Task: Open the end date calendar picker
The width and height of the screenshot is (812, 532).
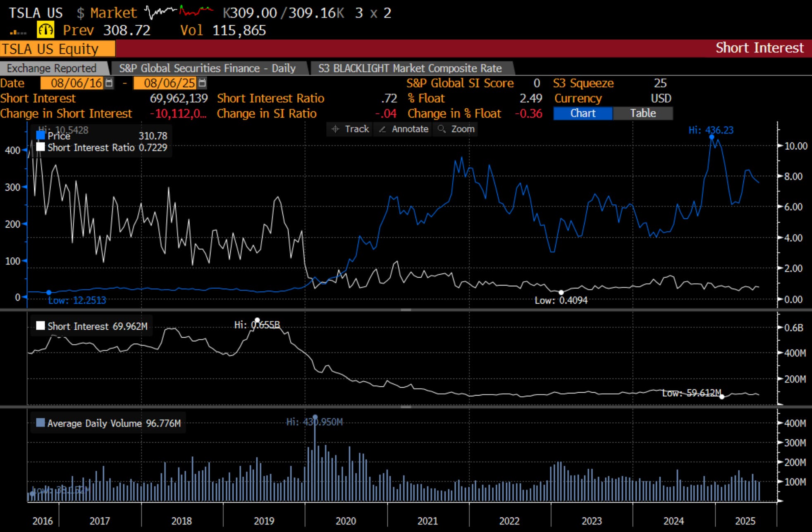Action: coord(202,83)
